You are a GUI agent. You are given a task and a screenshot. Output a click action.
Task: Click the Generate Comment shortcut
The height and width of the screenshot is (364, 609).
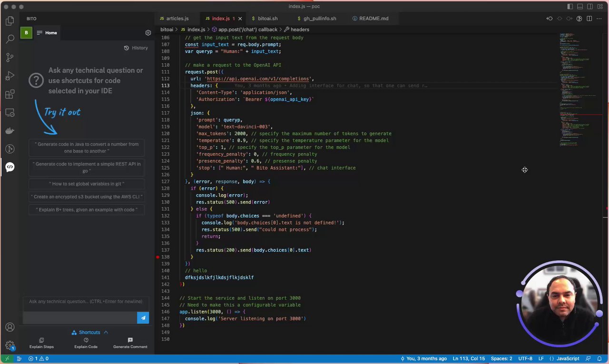tap(130, 343)
